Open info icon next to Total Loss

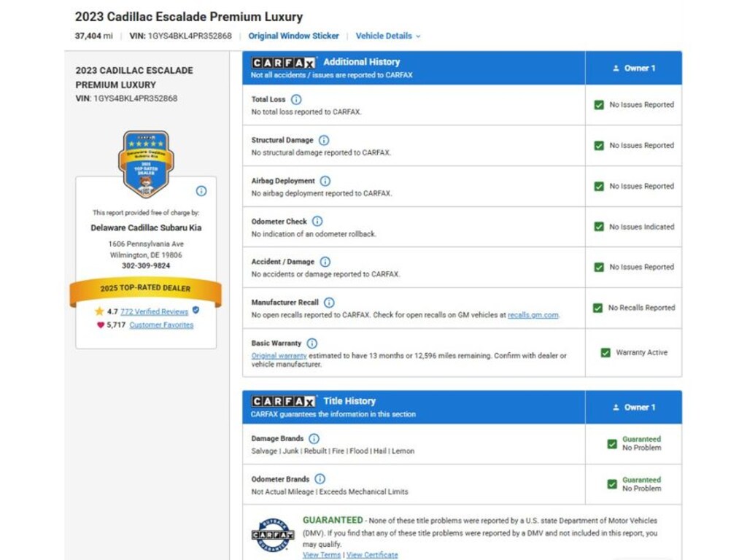(296, 99)
